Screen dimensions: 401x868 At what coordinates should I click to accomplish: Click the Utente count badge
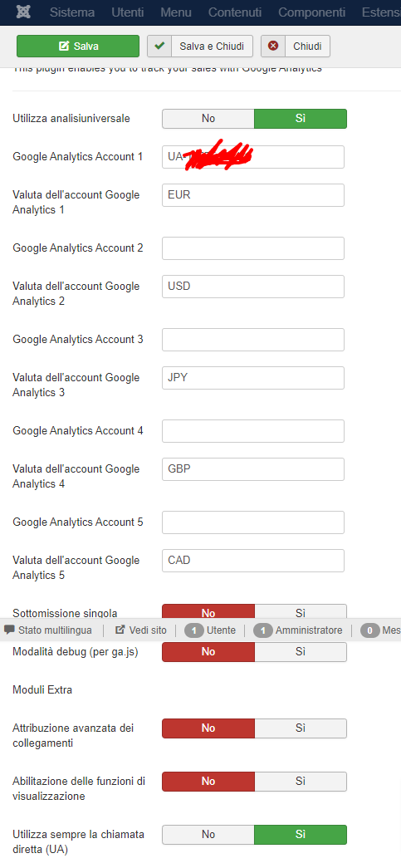pyautogui.click(x=194, y=630)
